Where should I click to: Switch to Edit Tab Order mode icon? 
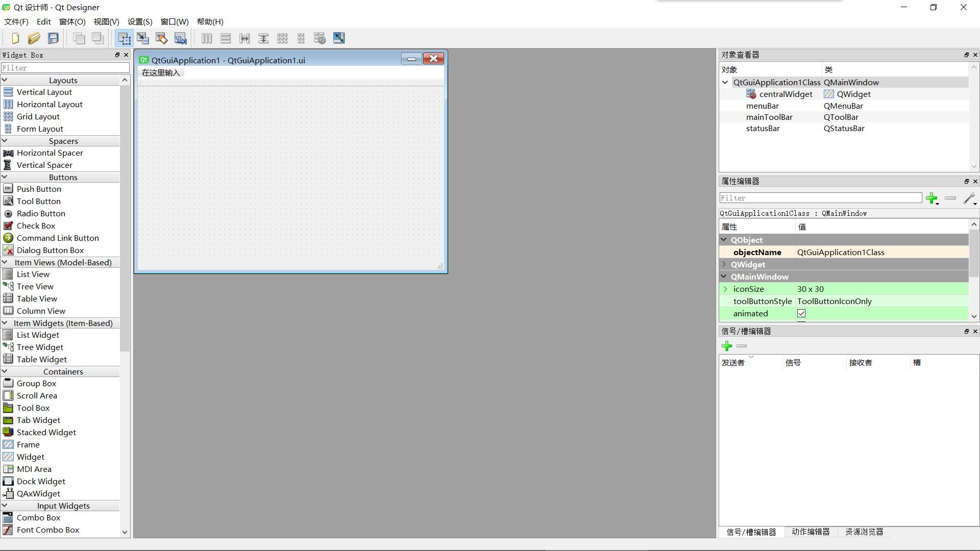181,38
